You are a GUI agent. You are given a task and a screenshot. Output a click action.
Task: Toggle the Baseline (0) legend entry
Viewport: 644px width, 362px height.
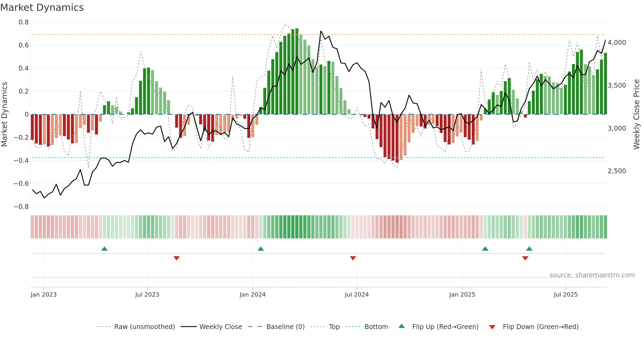click(276, 327)
